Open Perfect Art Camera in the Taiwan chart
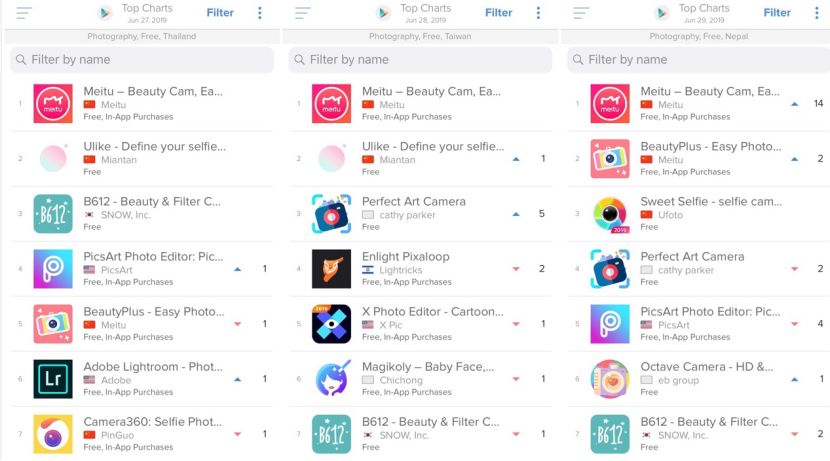The width and height of the screenshot is (830, 461). pyautogui.click(x=420, y=214)
